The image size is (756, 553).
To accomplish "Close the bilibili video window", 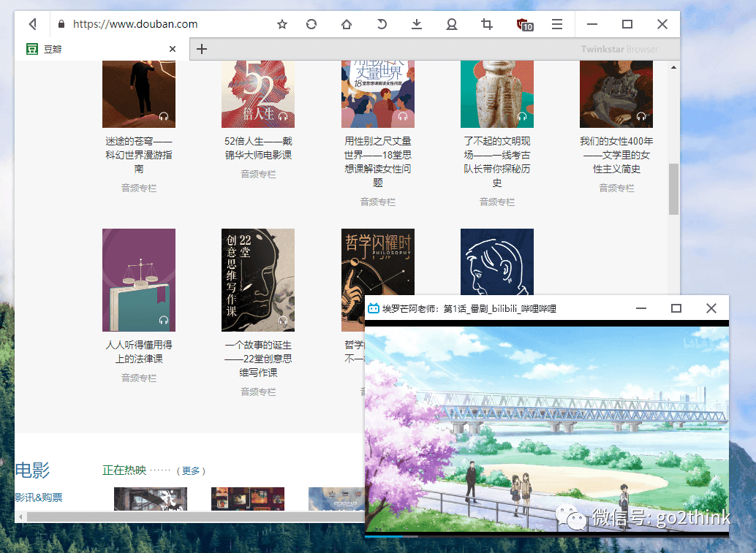I will 711,308.
